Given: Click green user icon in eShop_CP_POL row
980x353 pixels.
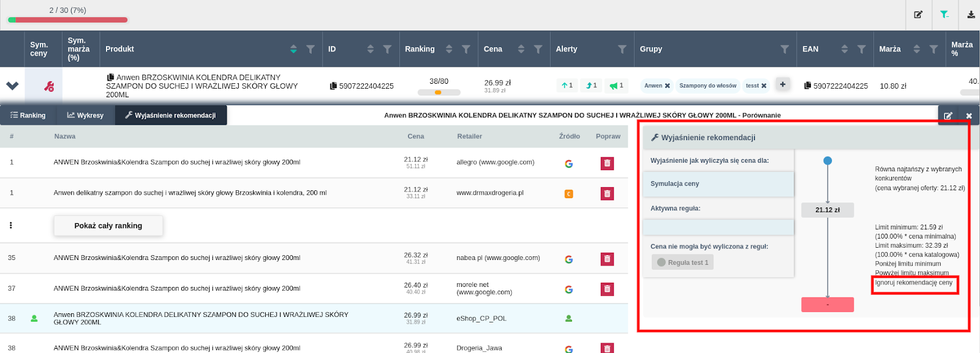Looking at the screenshot, I should [568, 318].
